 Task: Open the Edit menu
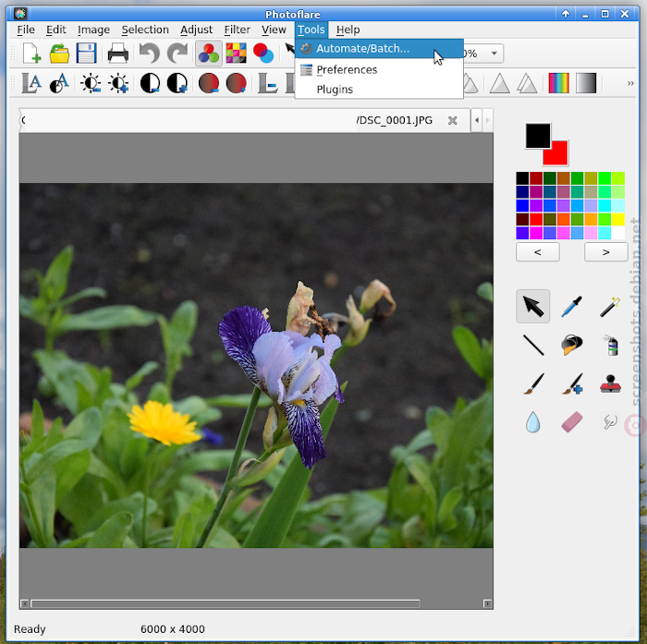[55, 30]
